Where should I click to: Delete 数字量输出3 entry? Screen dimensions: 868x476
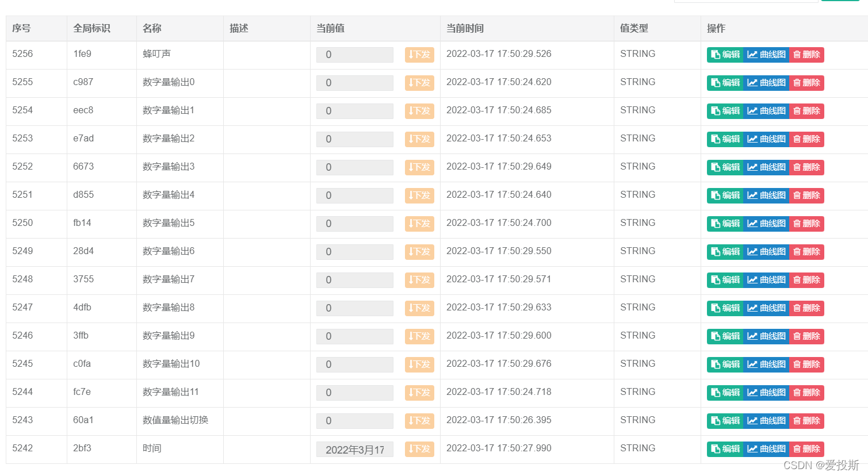pos(806,167)
